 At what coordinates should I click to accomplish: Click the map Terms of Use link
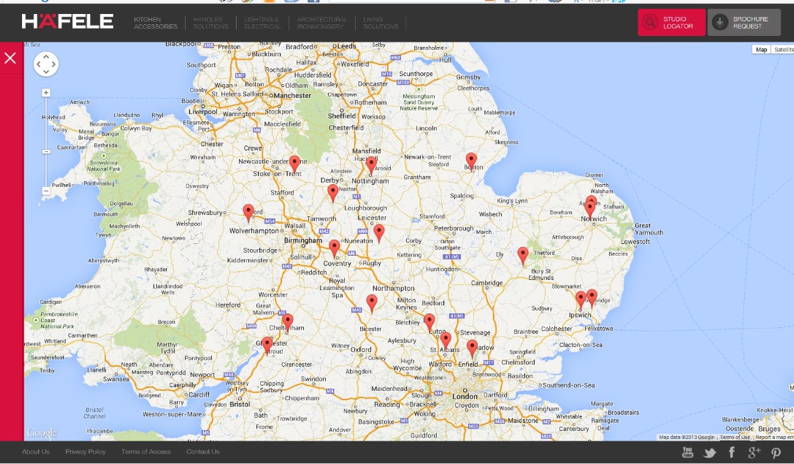734,437
